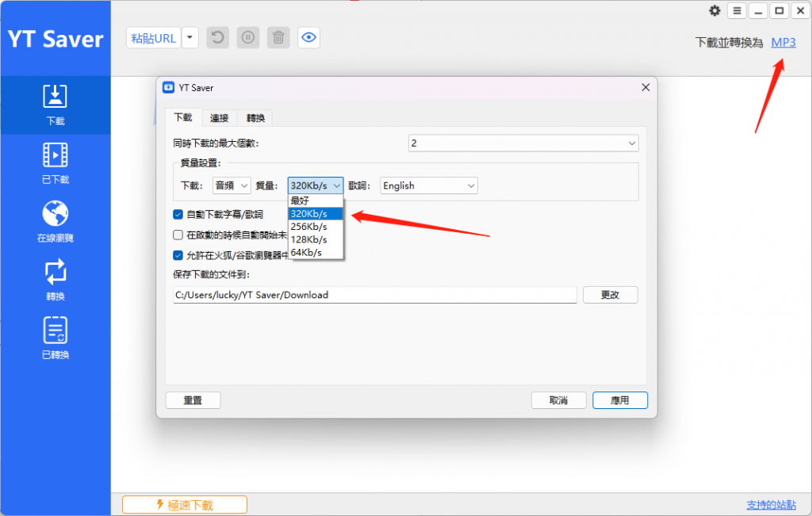Open the hamburger menu icon

click(x=737, y=11)
